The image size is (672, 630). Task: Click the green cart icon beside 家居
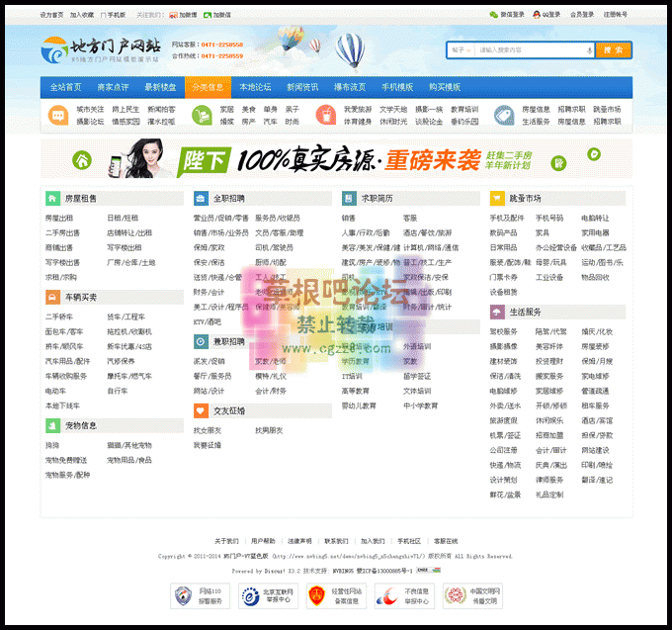tap(202, 116)
